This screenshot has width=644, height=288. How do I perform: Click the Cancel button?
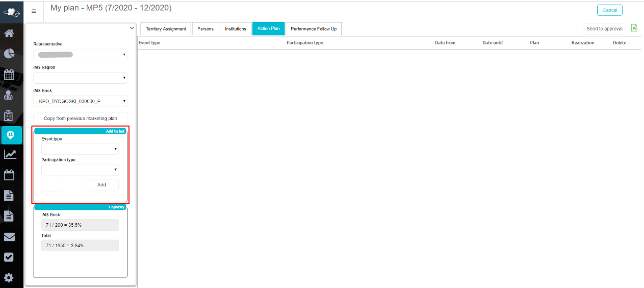(609, 10)
